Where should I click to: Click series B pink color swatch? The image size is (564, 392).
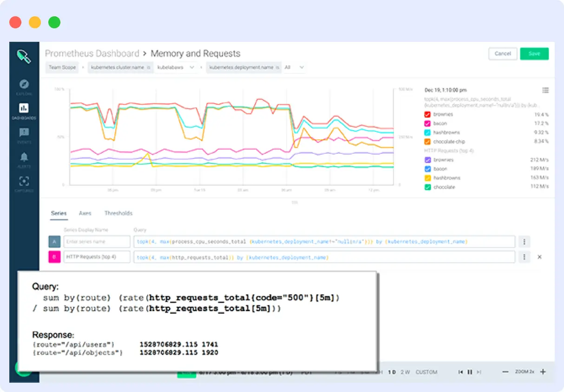click(54, 256)
